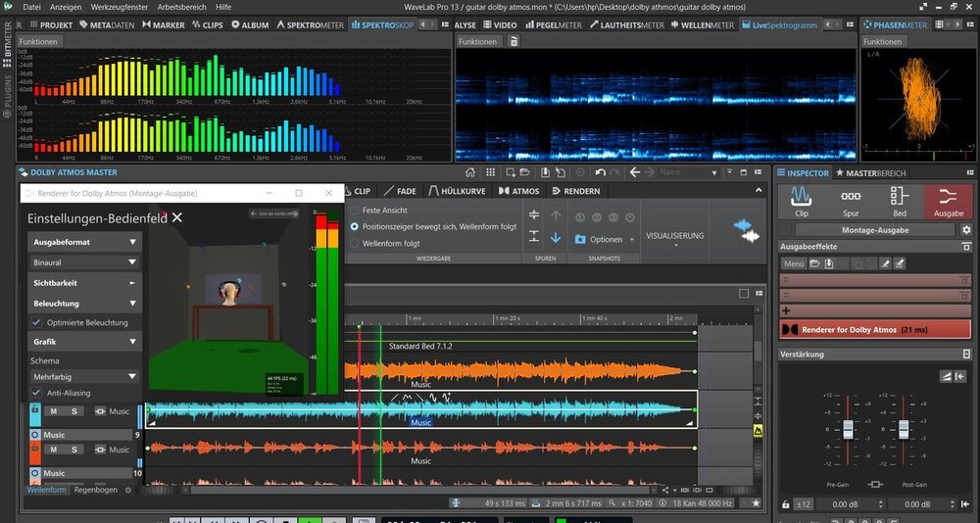This screenshot has width=980, height=523.
Task: Open the home icon in montage toolbar
Action: coord(470,172)
